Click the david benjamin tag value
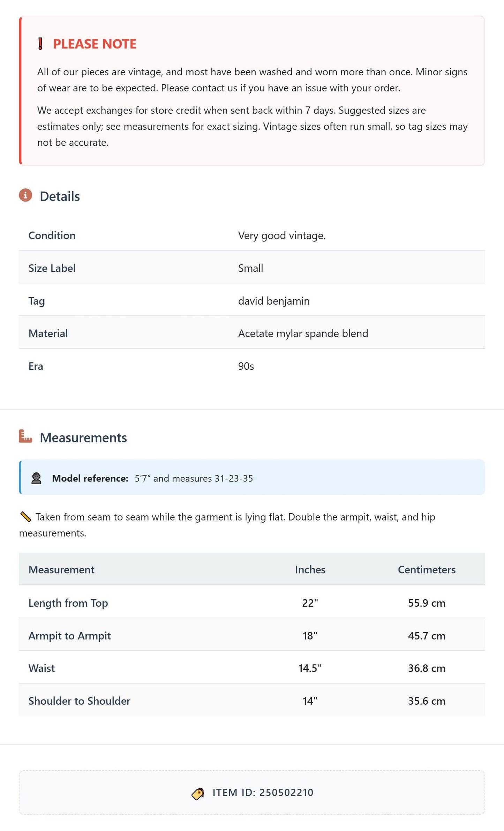Viewport: 504px width, 831px height. [274, 301]
